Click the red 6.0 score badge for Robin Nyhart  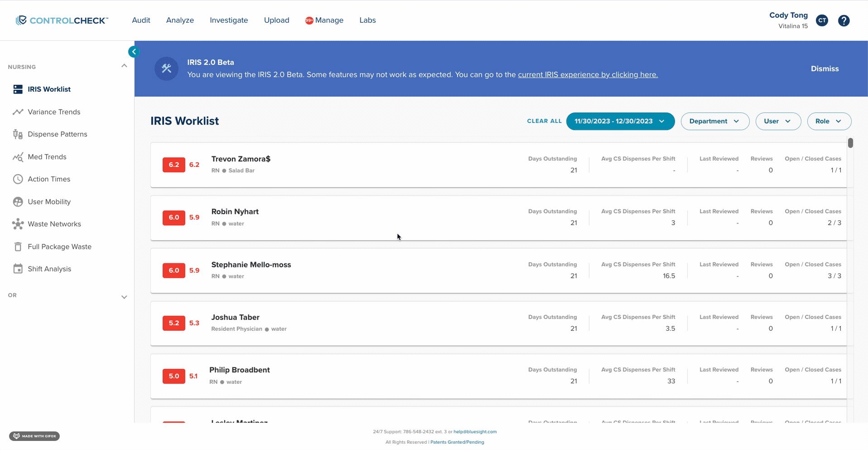174,218
